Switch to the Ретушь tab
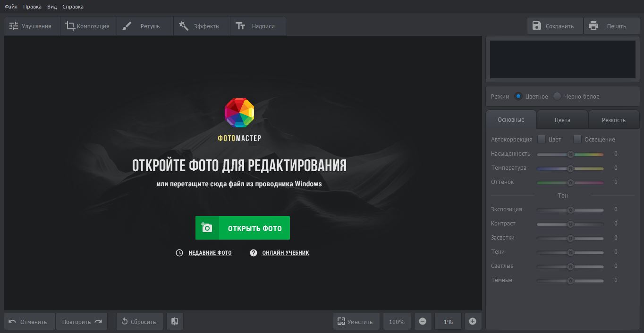 pyautogui.click(x=145, y=26)
